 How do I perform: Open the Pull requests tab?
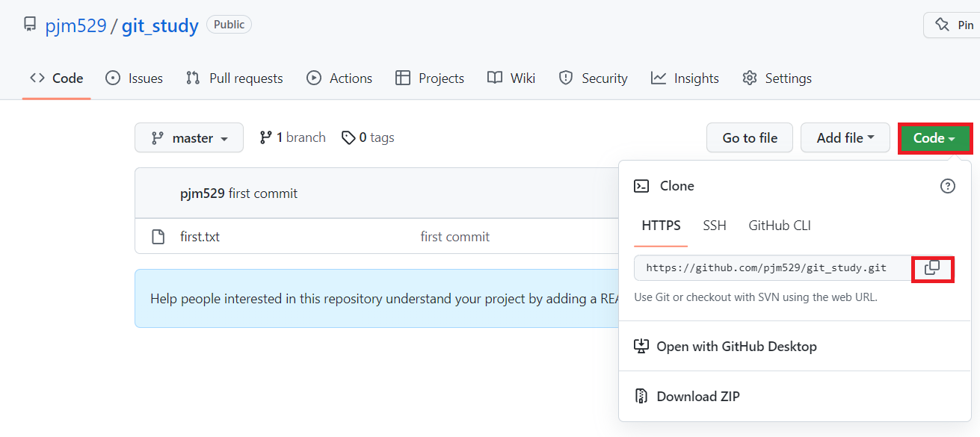[234, 78]
